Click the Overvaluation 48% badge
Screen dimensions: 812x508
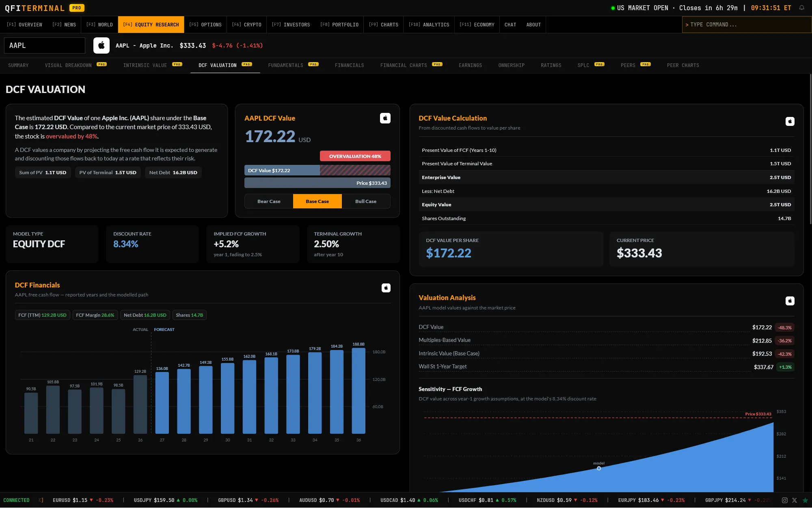pos(355,156)
